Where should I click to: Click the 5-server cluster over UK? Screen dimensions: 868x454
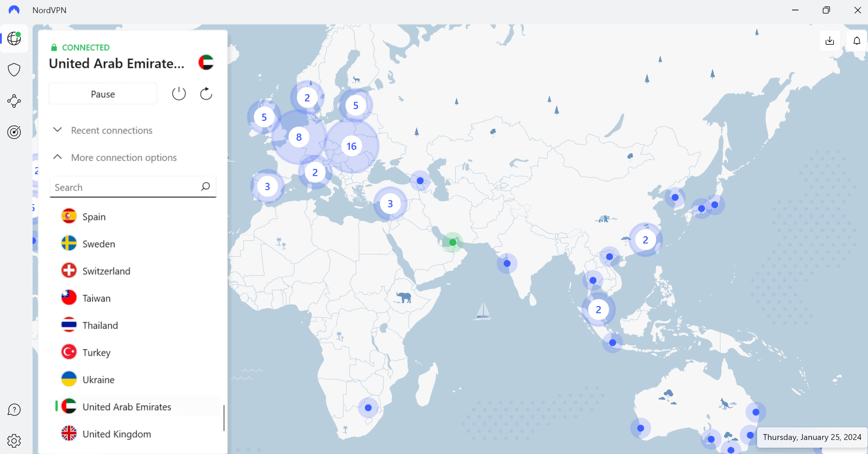[264, 117]
